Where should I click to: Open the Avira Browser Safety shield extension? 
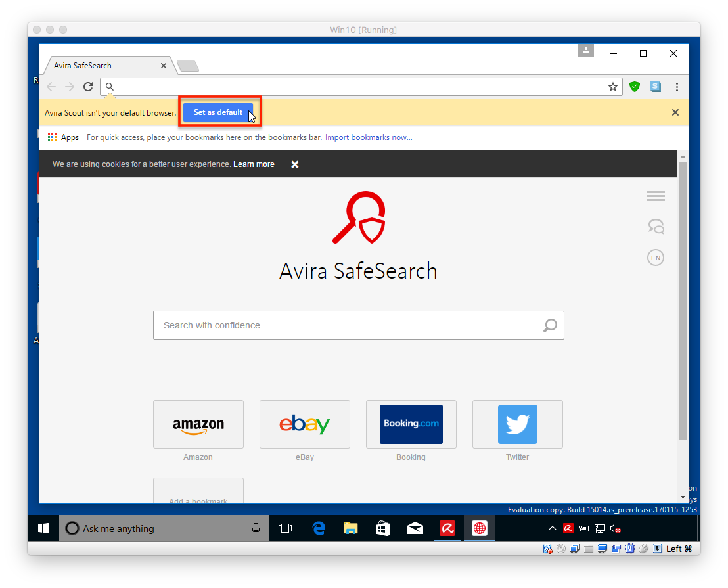click(x=634, y=86)
